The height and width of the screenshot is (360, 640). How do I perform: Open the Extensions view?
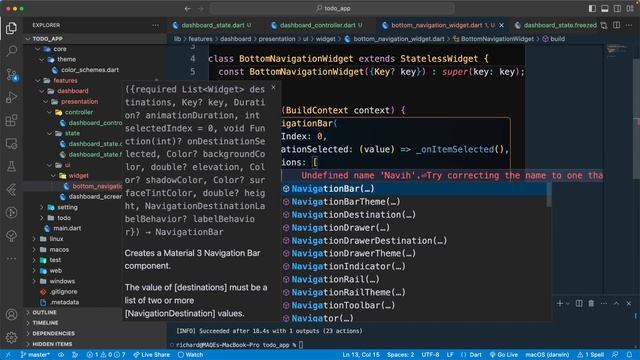pyautogui.click(x=11, y=120)
